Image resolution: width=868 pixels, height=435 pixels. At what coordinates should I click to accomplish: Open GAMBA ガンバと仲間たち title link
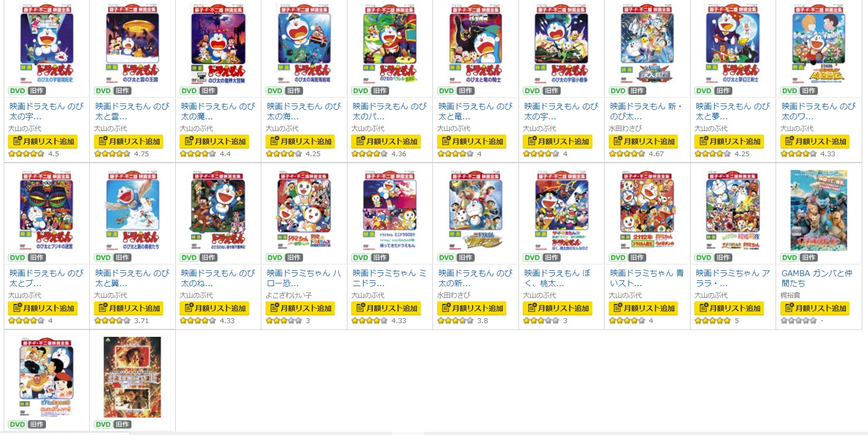coord(817,278)
